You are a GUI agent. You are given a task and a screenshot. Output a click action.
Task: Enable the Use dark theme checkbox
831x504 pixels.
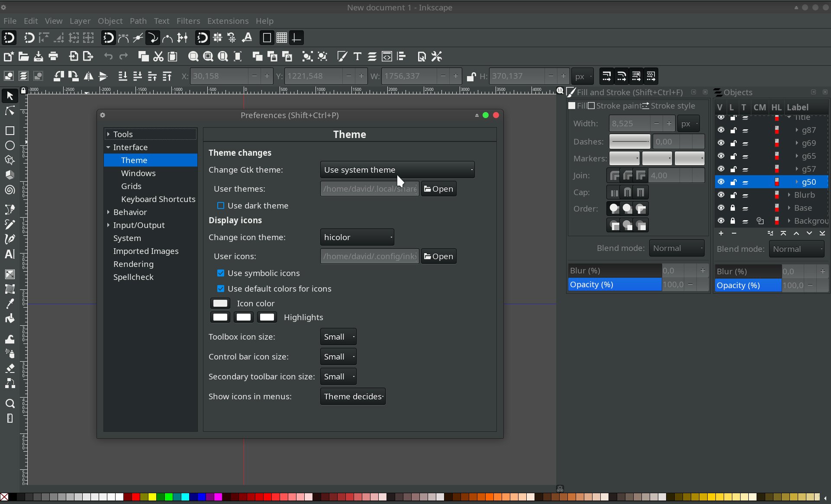pyautogui.click(x=221, y=205)
